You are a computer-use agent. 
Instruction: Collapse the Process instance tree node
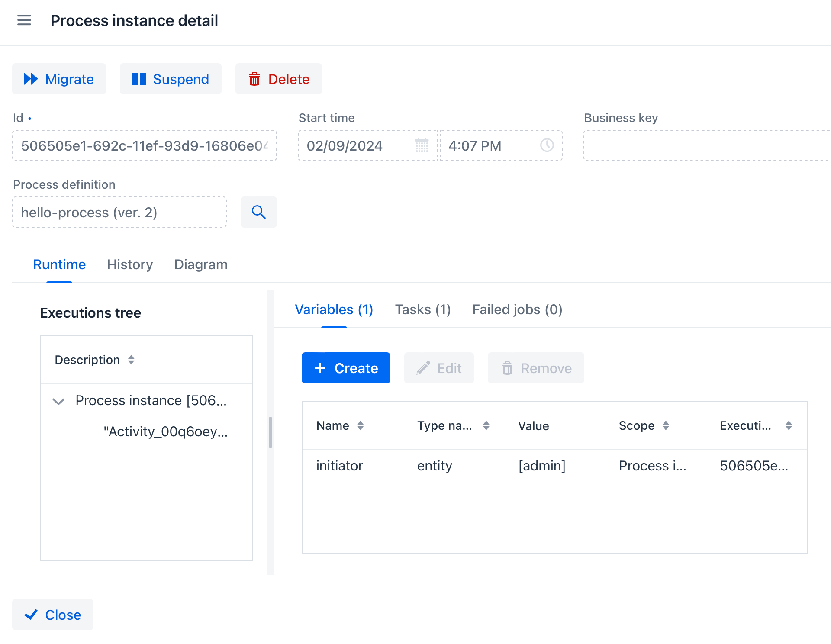pyautogui.click(x=58, y=401)
